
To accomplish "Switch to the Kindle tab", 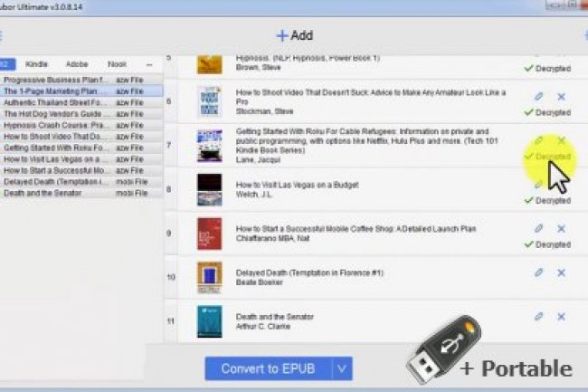I will (37, 65).
